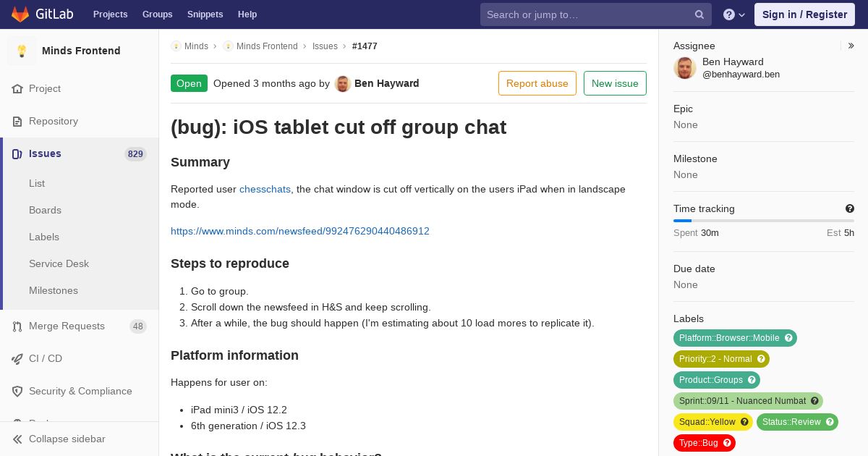
Task: Click help icon on Priority::2 - Normal label
Action: click(x=761, y=359)
